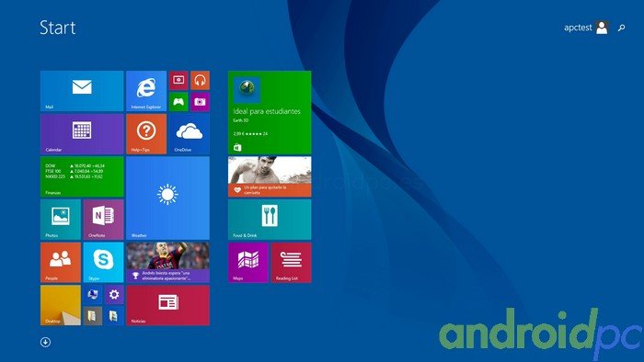This screenshot has height=362, width=644.
Task: Click the 'Ideal para estudiantes' text
Action: coord(267,111)
